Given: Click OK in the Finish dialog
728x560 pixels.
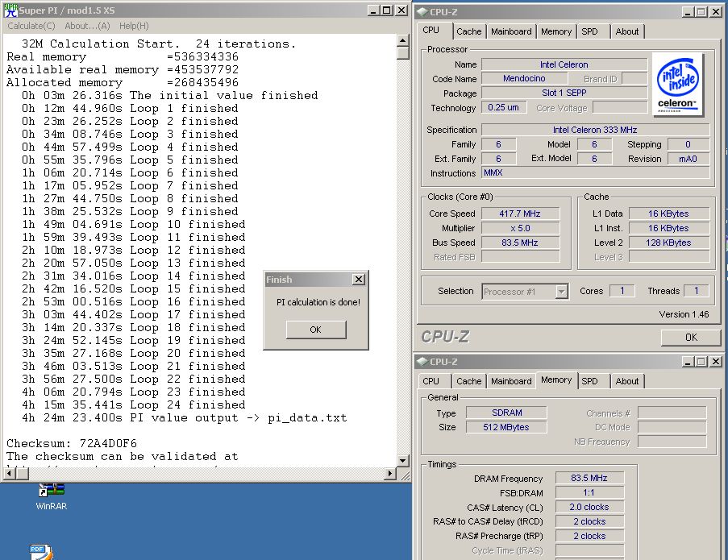Looking at the screenshot, I should click(316, 330).
